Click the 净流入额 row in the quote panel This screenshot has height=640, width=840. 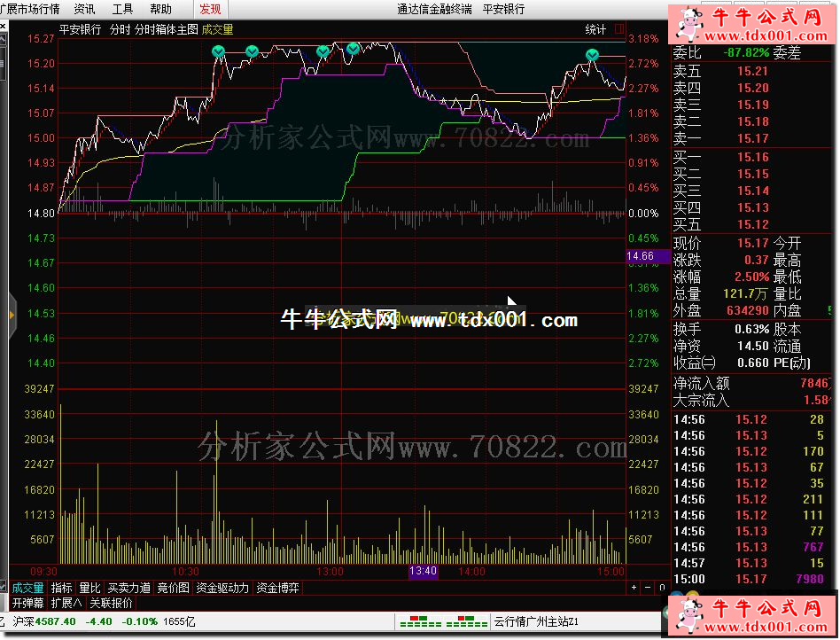752,383
